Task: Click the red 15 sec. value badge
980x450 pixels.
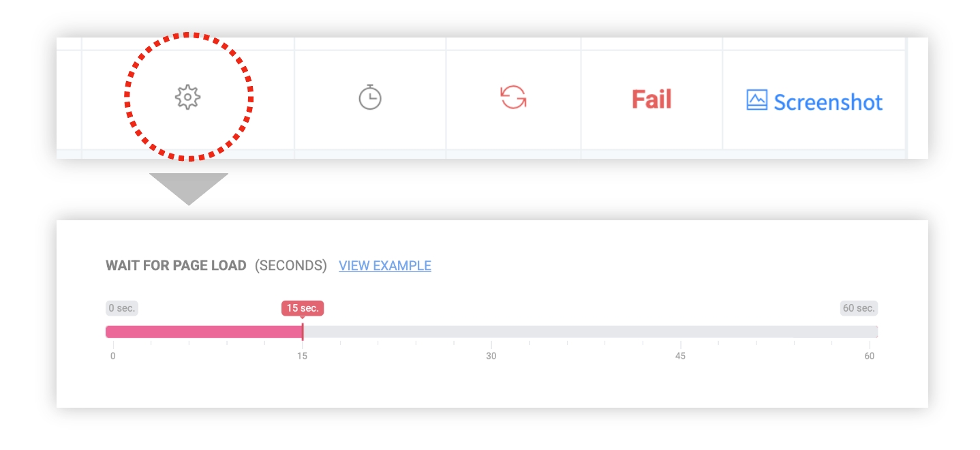Action: [303, 308]
